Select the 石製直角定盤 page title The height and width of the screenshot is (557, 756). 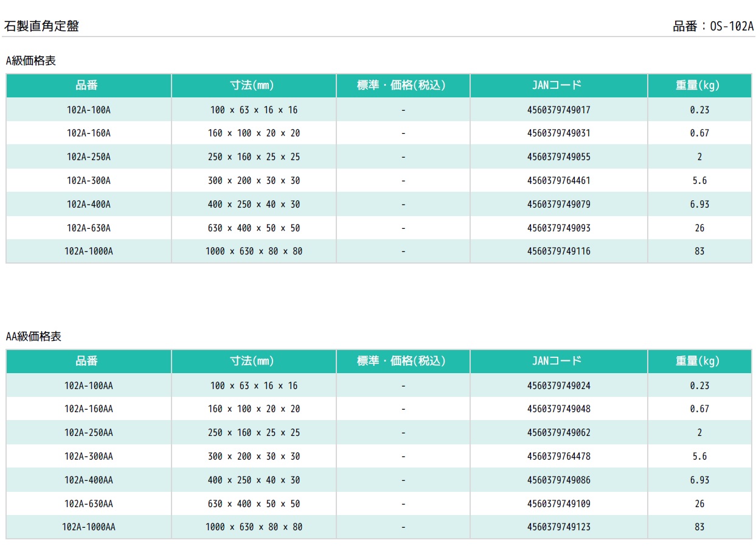[41, 26]
